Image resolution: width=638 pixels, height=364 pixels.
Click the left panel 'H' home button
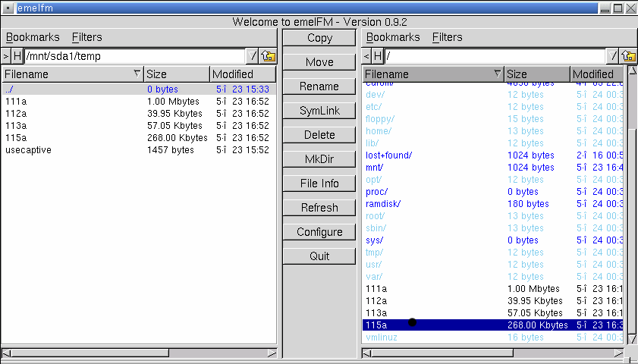pyautogui.click(x=17, y=56)
